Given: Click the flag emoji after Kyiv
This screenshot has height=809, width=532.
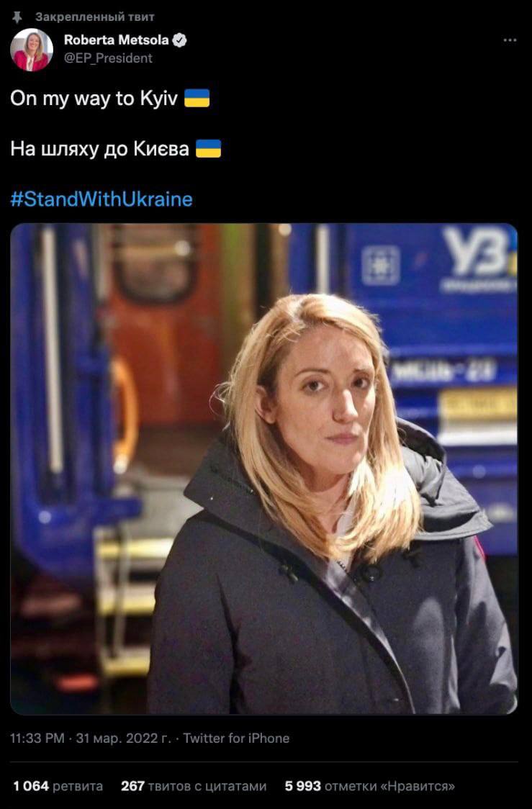Looking at the screenshot, I should click(x=197, y=98).
